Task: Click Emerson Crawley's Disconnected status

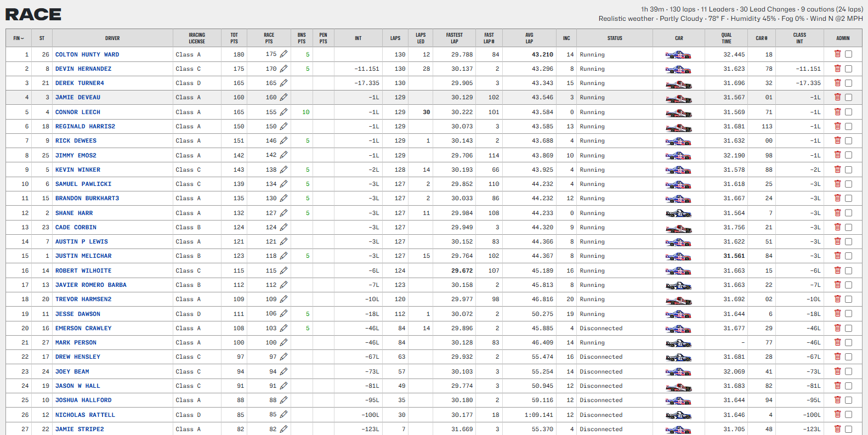Action: click(x=601, y=328)
